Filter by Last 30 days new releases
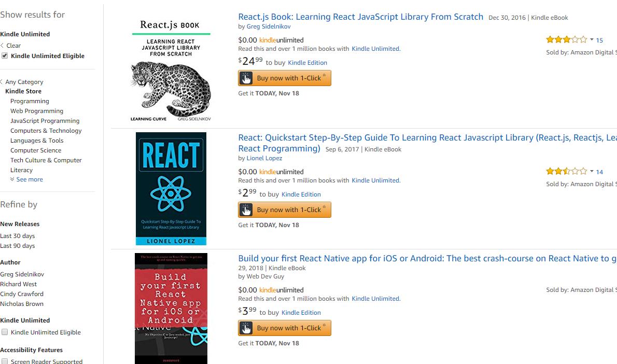617x364 pixels. [x=18, y=236]
